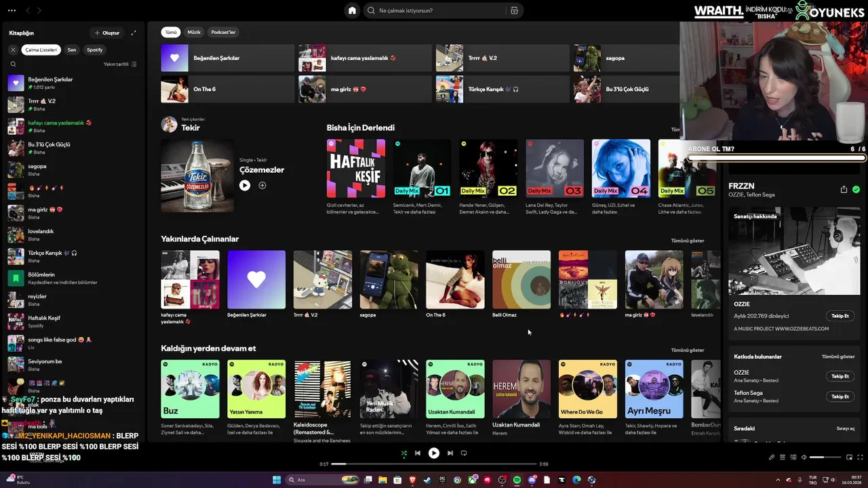The height and width of the screenshot is (488, 868).
Task: Click Sırayı aç next to Sıradaki
Action: click(x=846, y=428)
